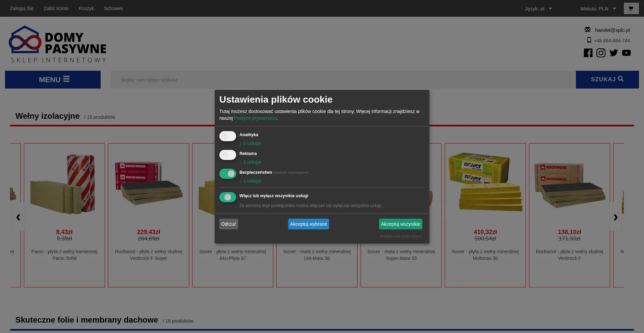
Task: Visit the Twitter icon link
Action: 613,53
